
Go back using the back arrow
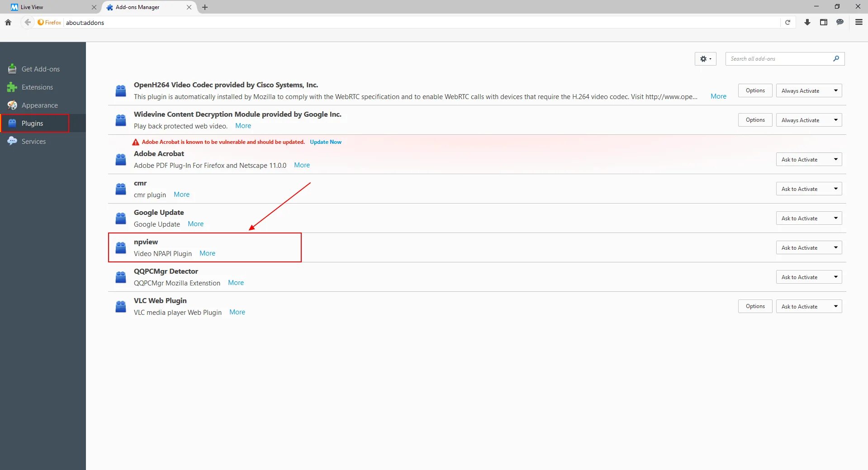[28, 22]
